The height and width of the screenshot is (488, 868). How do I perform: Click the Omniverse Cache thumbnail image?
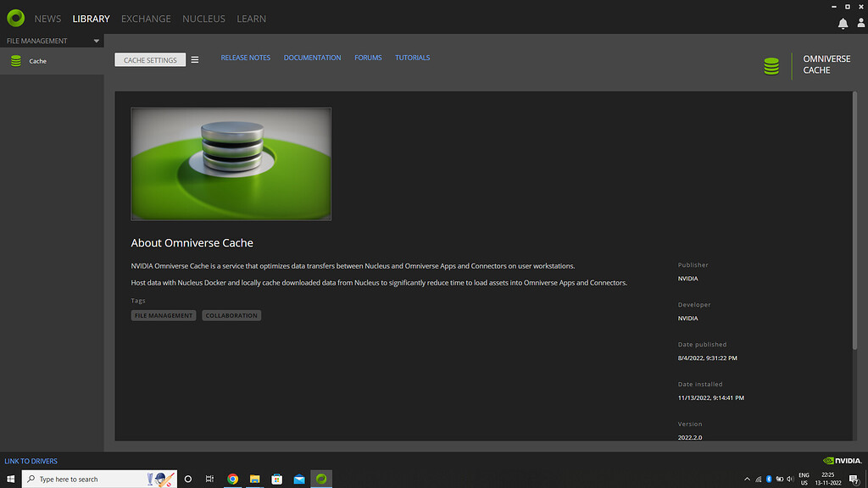point(231,164)
